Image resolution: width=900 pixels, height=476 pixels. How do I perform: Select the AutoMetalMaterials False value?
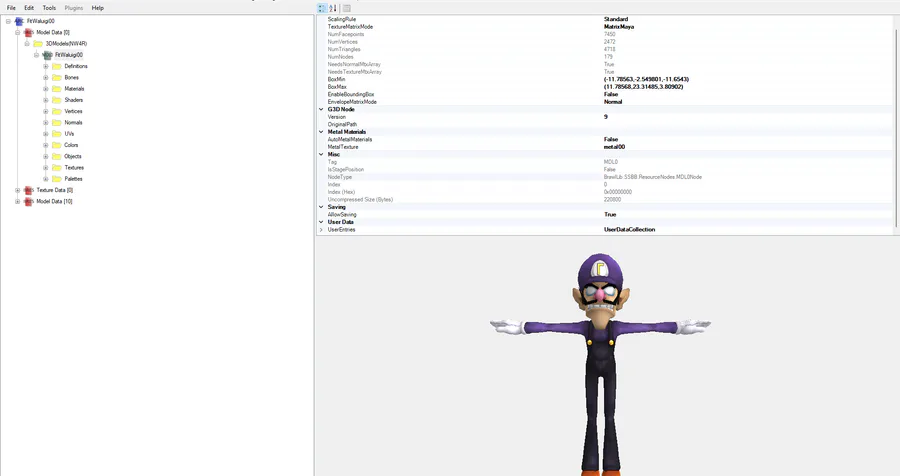pyautogui.click(x=611, y=139)
